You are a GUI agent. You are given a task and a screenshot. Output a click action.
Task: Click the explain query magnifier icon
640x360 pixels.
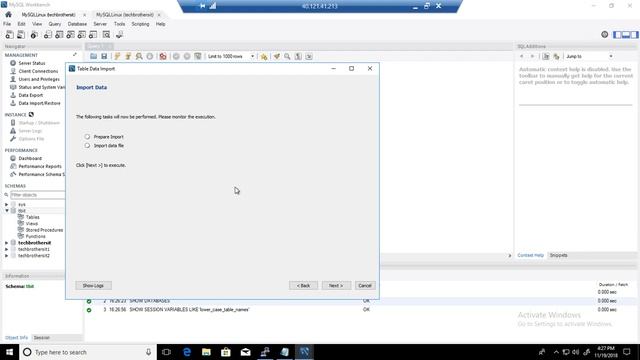click(139, 56)
